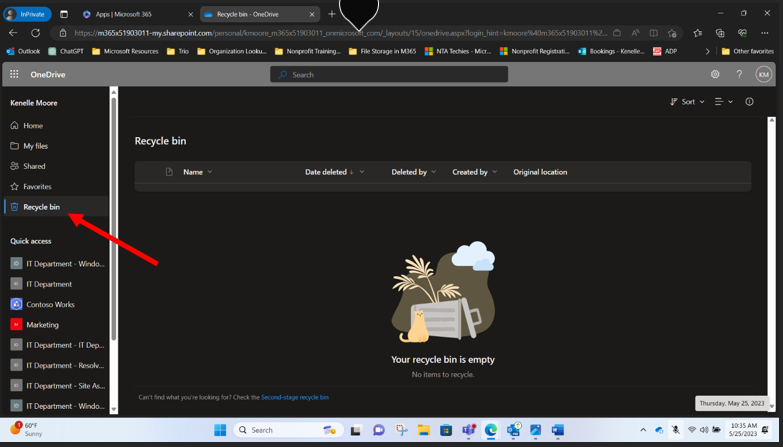
Task: Open File Explorer from the taskbar
Action: [x=423, y=430]
